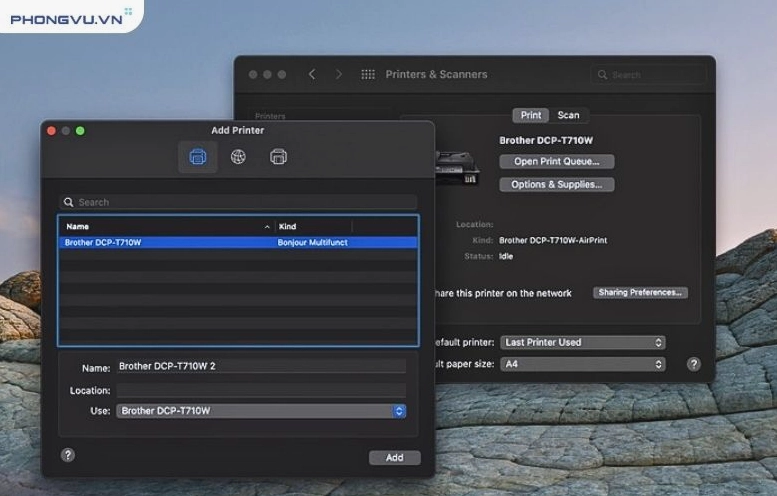
Task: Open Sharing Preferences
Action: pos(640,293)
